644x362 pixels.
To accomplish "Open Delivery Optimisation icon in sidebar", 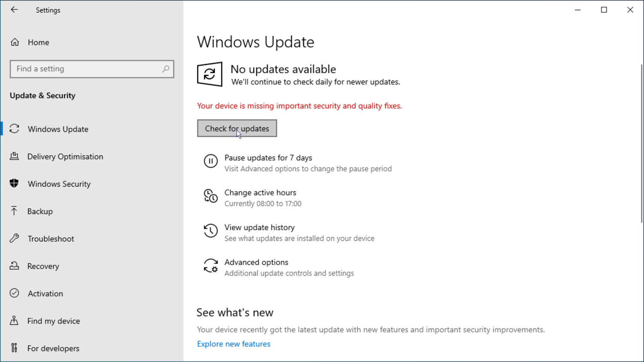I will coord(15,156).
